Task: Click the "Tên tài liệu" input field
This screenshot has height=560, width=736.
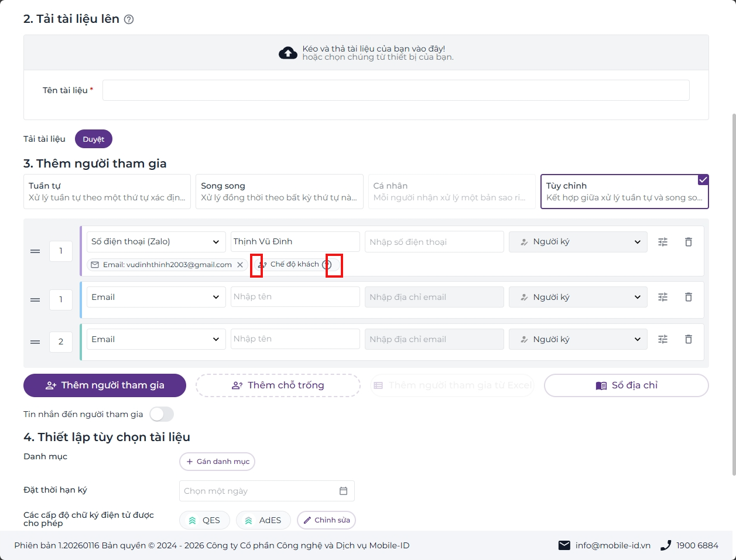Action: [396, 90]
